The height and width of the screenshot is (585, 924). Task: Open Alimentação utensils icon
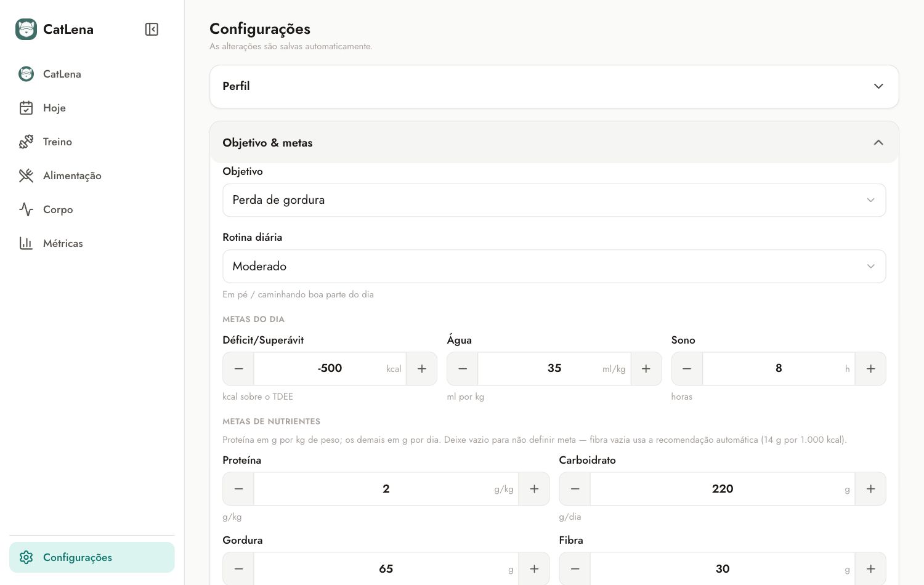click(26, 175)
